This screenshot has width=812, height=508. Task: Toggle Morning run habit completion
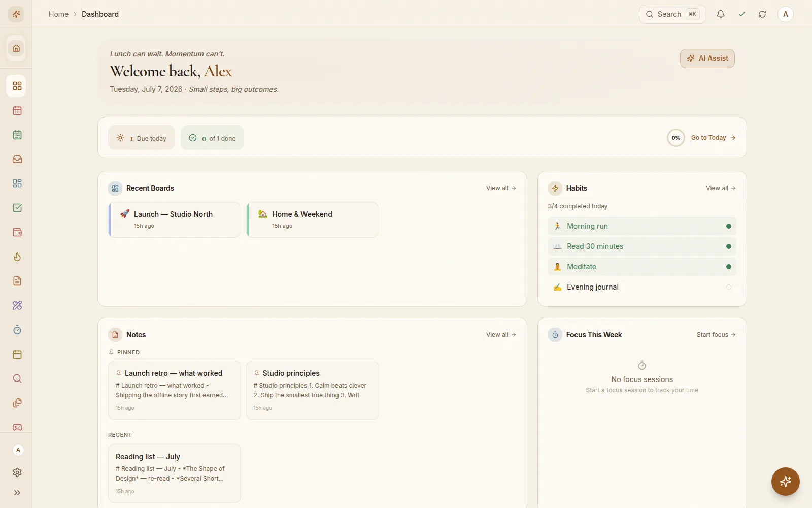(642, 226)
